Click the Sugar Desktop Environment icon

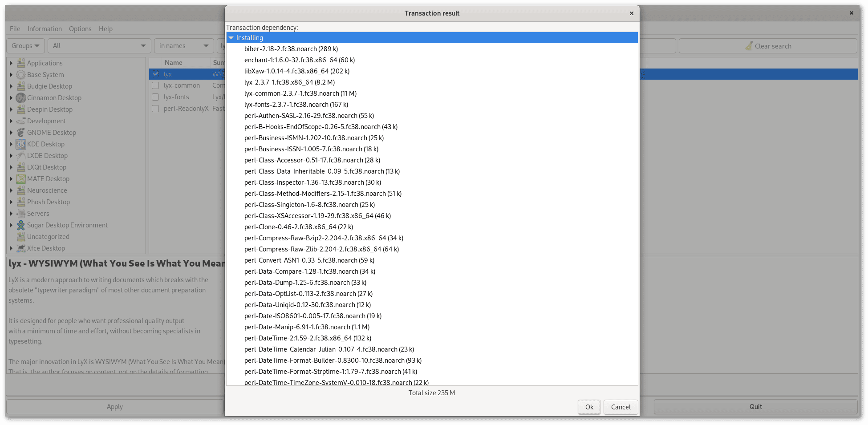[21, 225]
